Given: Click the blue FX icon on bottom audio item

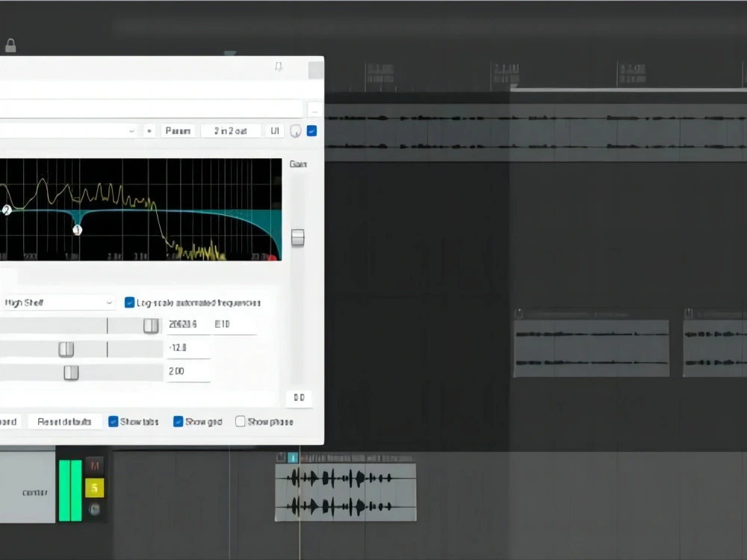Looking at the screenshot, I should [293, 458].
